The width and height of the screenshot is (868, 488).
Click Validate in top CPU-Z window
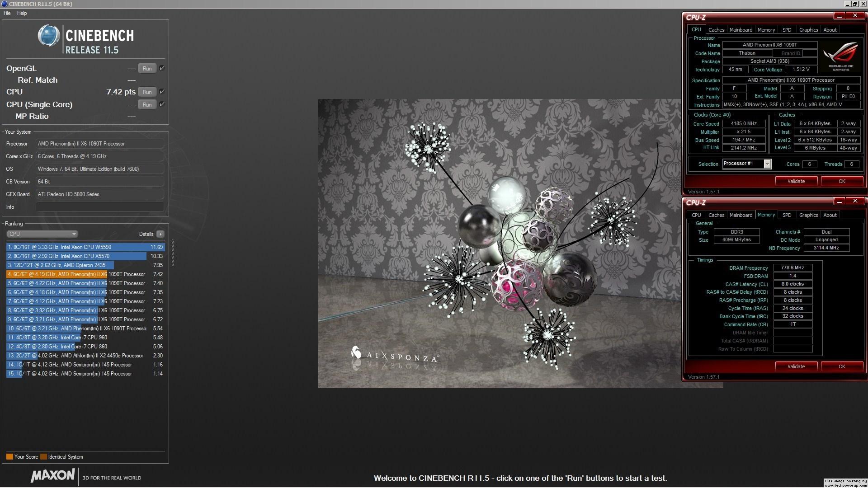tap(796, 181)
